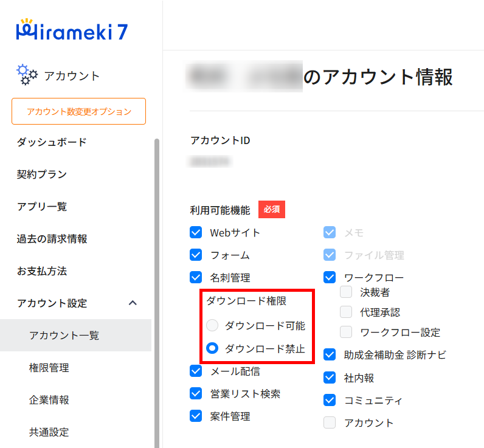The image size is (484, 448).
Task: Click the Hirameki 7 logo
Action: [x=72, y=30]
